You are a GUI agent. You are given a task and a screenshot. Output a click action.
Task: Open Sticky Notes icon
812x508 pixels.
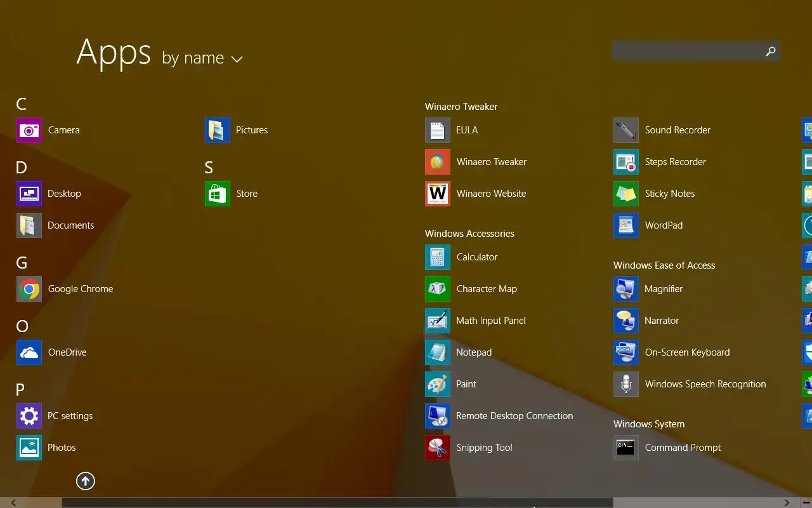pyautogui.click(x=626, y=194)
